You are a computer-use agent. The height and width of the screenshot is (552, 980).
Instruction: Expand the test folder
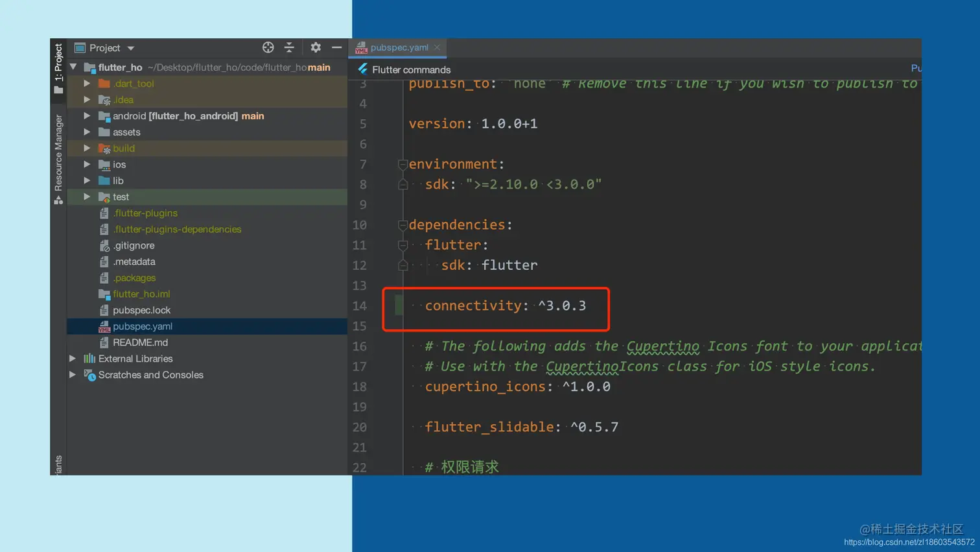coord(87,197)
